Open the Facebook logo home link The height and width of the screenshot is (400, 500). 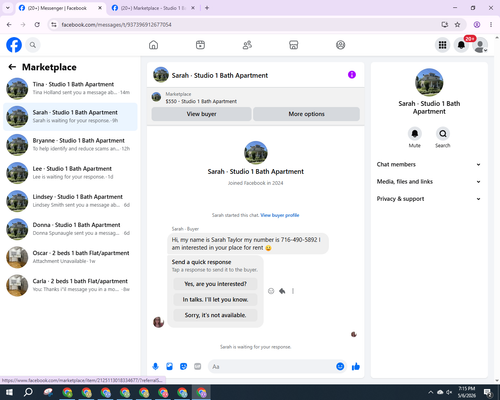coord(14,45)
